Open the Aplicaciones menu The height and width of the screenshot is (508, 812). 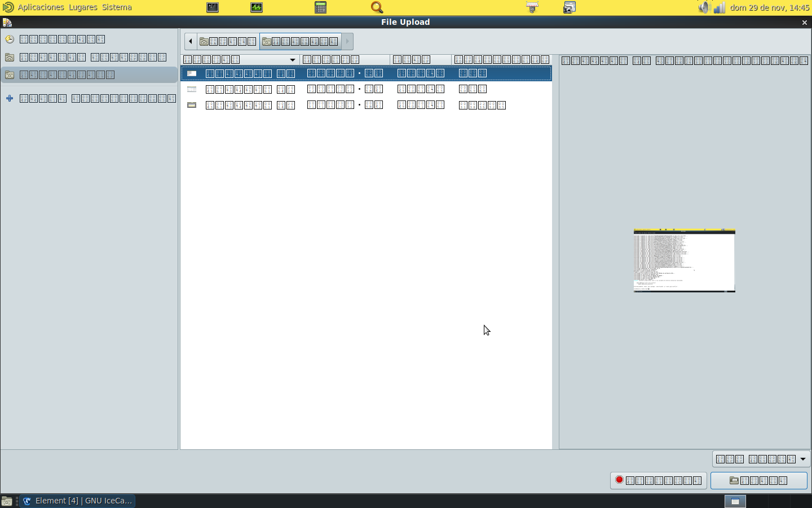pos(41,7)
